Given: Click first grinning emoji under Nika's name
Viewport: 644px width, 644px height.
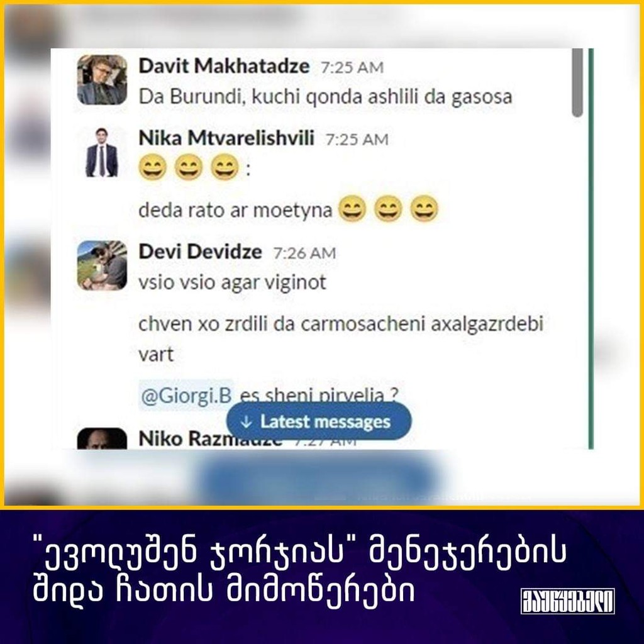Looking at the screenshot, I should click(153, 167).
